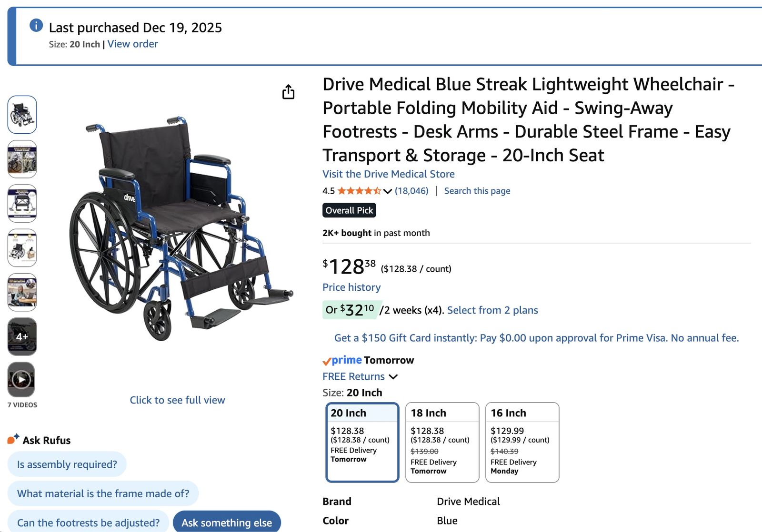Choose the 18 Inch size option
This screenshot has height=532, width=762.
(442, 442)
